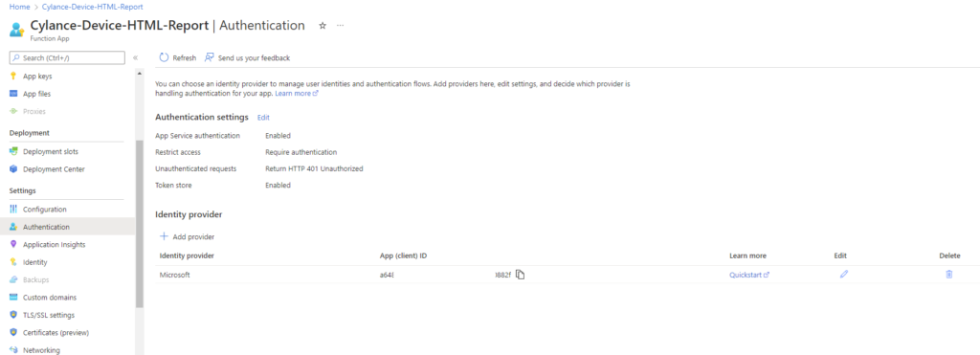Click the App files icon in sidebar

pyautogui.click(x=13, y=94)
